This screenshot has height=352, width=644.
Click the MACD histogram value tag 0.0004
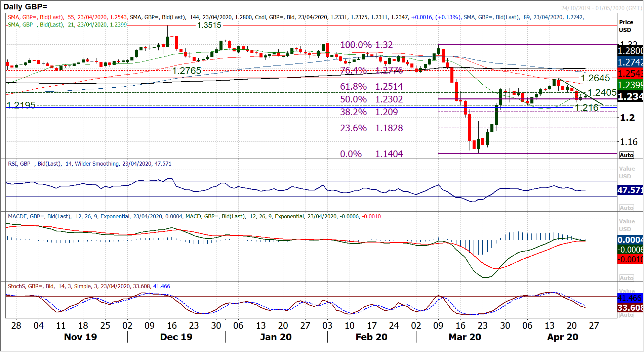tap(630, 240)
